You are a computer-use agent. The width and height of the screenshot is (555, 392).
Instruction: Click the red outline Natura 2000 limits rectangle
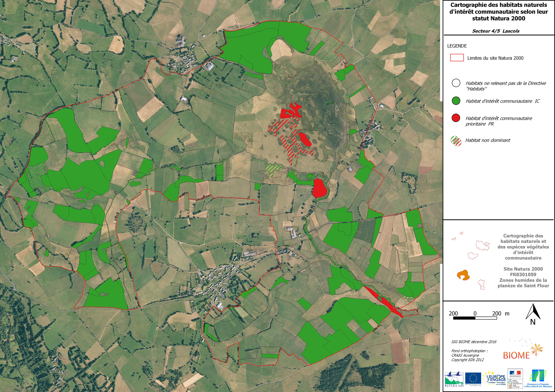457,58
